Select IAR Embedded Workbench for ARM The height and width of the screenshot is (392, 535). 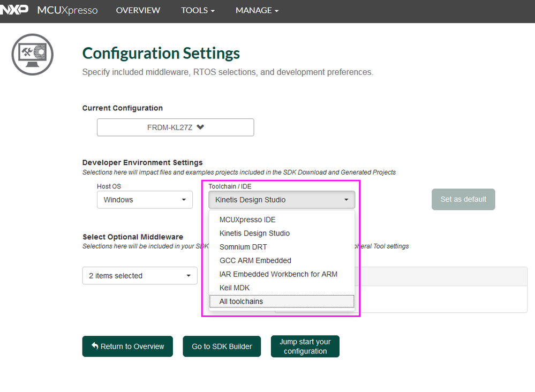click(x=282, y=274)
